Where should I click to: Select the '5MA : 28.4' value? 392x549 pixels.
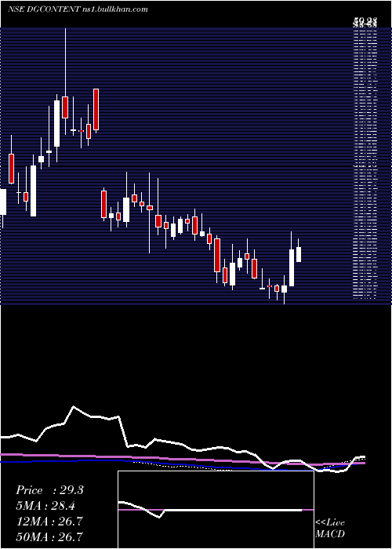pyautogui.click(x=46, y=506)
